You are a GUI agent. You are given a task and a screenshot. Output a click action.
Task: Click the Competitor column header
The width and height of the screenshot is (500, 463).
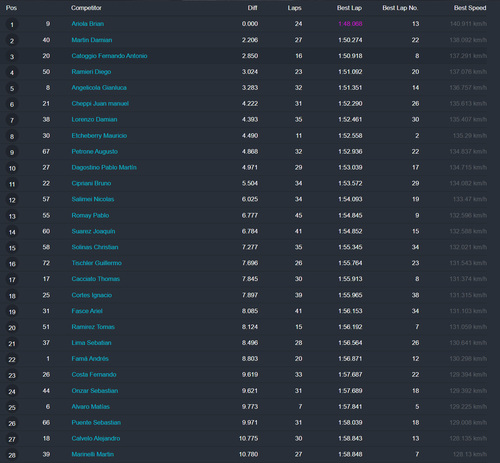86,8
